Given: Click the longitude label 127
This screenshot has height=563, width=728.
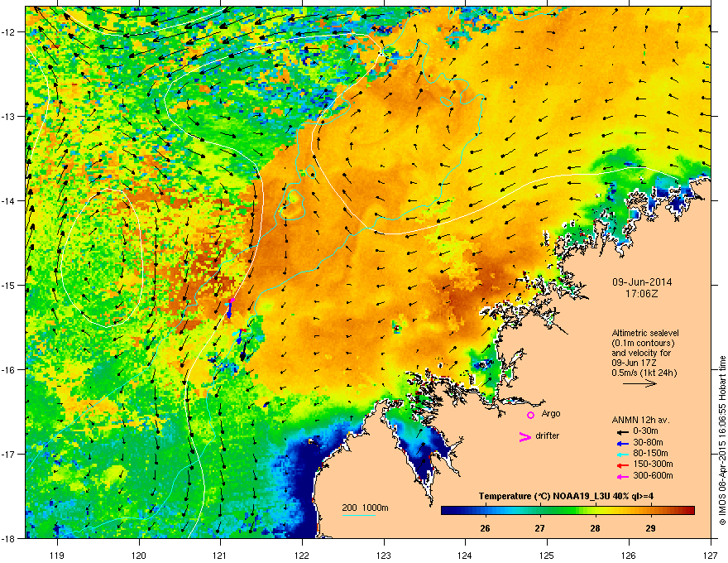Looking at the screenshot, I should coord(711,555).
